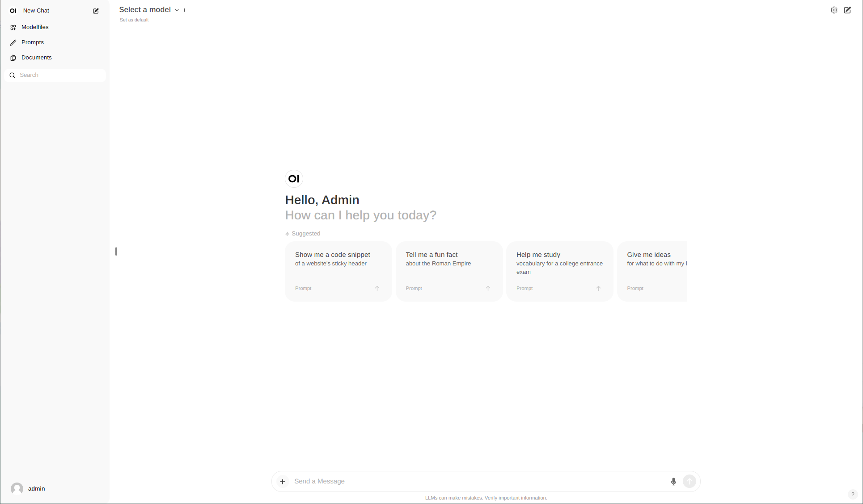This screenshot has width=863, height=504.
Task: Open settings gear icon at top right
Action: pos(834,10)
